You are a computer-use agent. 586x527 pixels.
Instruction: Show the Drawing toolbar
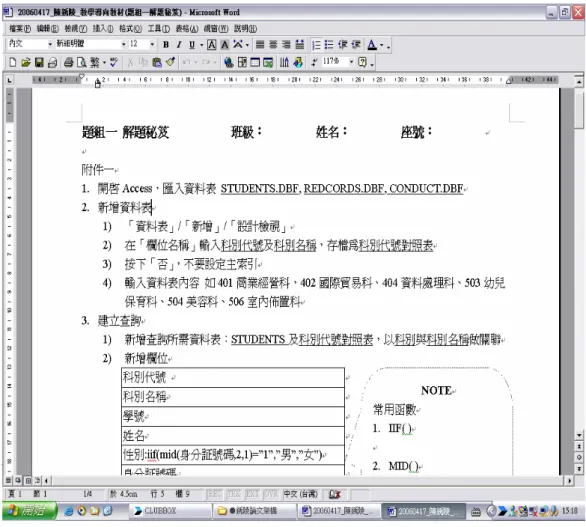(298, 62)
